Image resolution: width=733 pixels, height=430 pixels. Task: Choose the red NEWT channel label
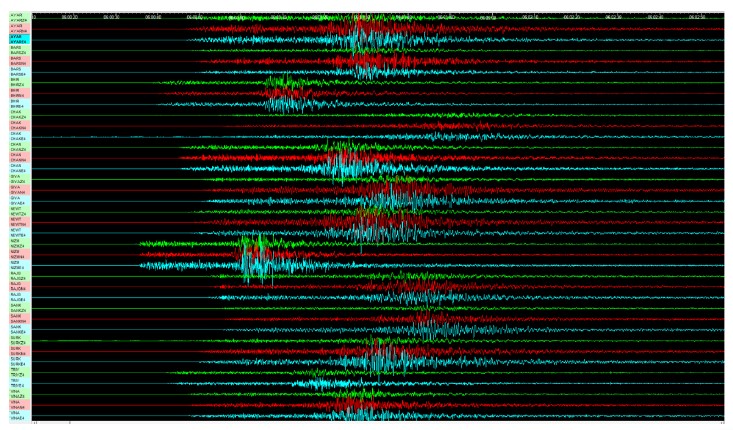15,220
